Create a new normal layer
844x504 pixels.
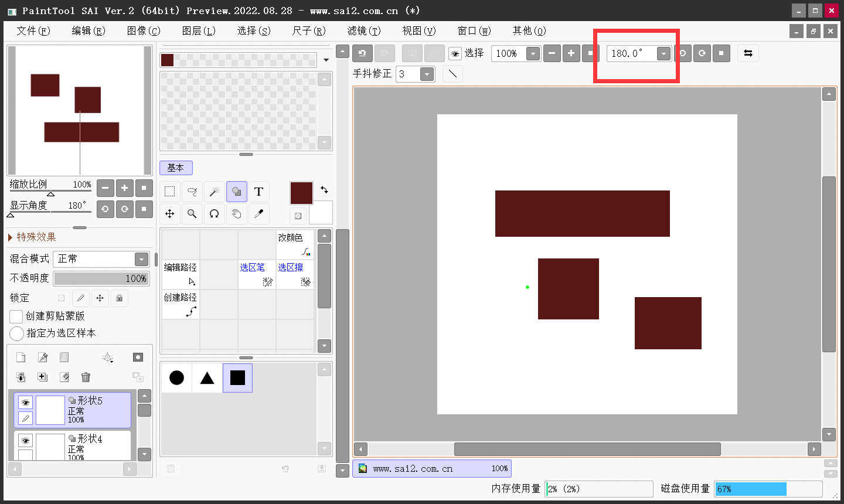[21, 357]
